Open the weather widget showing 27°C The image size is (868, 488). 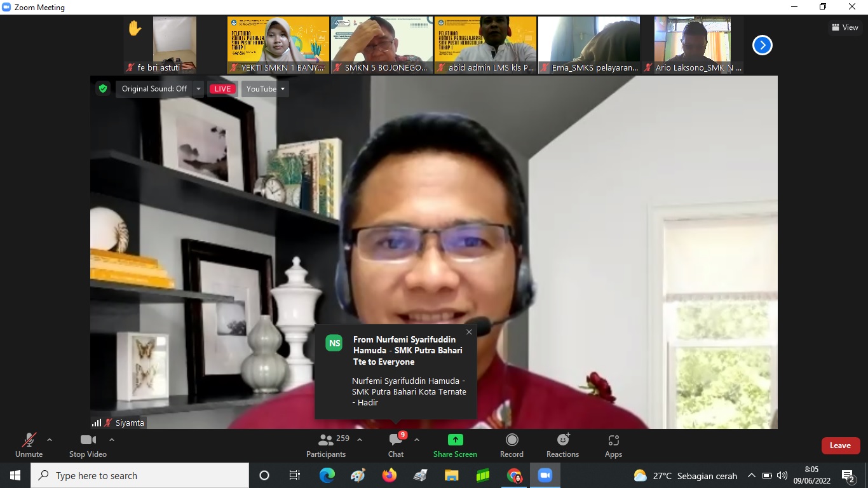click(686, 475)
